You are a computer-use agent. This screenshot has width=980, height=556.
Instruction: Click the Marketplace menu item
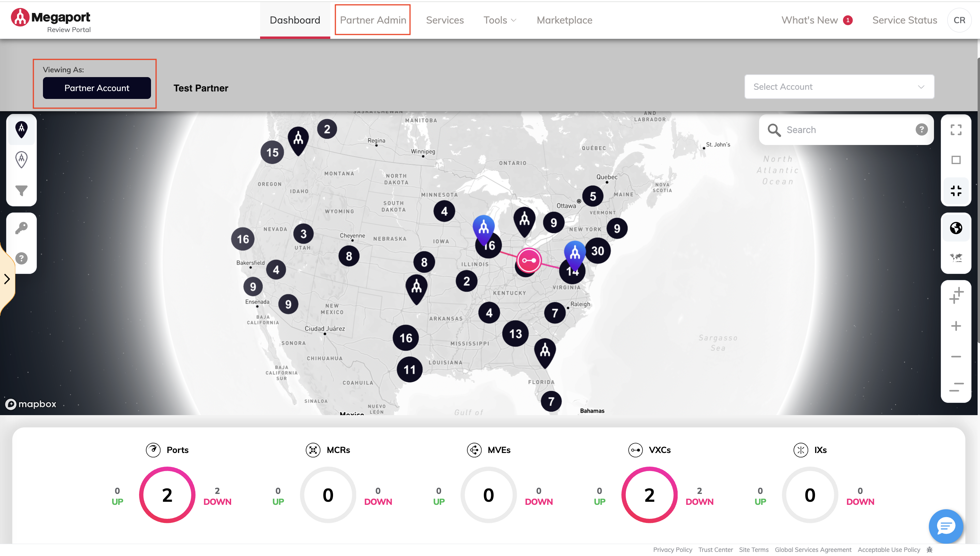[x=564, y=19]
